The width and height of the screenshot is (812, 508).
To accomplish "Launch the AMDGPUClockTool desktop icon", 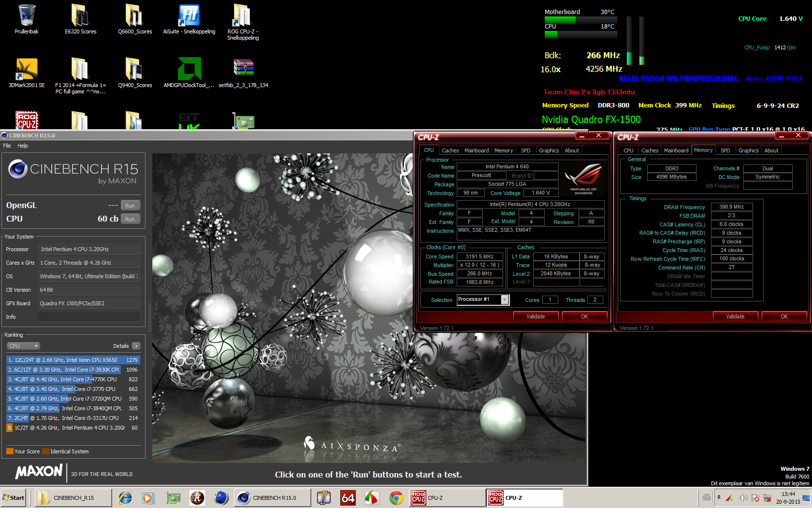I will 189,73.
